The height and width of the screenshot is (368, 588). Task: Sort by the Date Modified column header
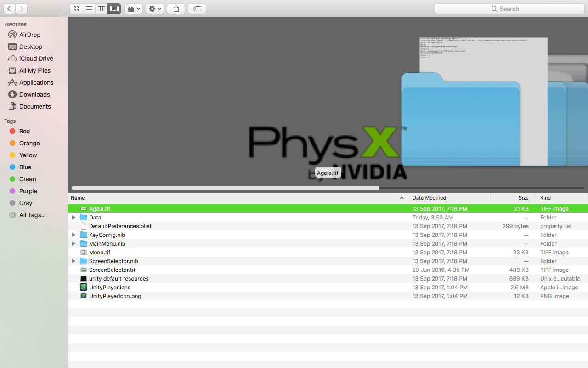tap(449, 198)
